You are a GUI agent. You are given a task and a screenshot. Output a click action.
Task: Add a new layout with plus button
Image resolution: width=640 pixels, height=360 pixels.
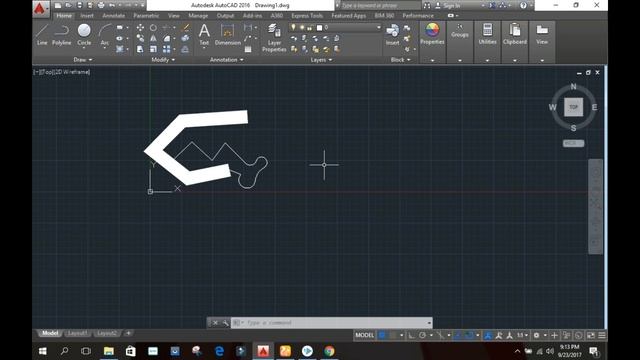point(128,333)
